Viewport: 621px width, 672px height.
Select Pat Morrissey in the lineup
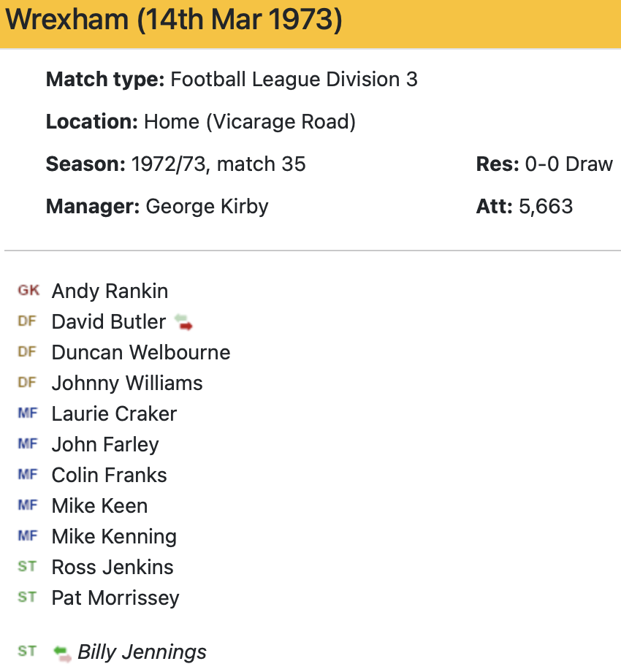[x=115, y=597]
